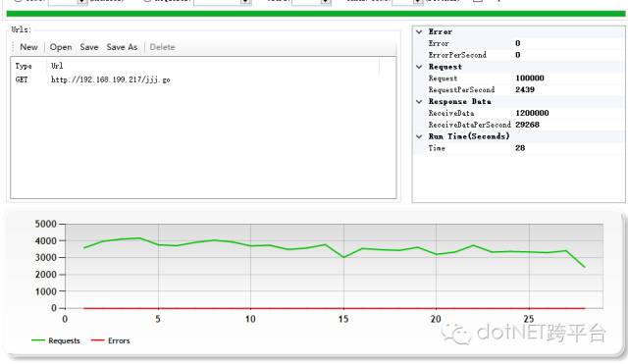Select the RequestPerSecond property label

point(461,89)
